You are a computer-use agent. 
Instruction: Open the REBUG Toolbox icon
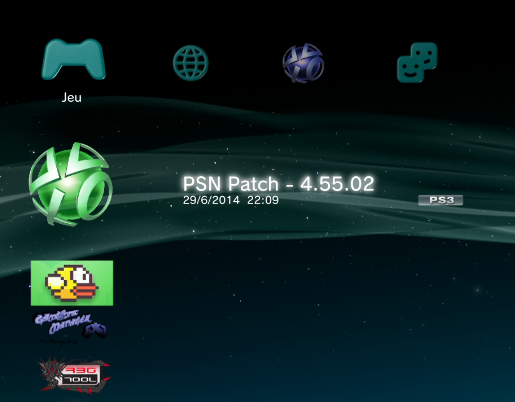pos(74,374)
